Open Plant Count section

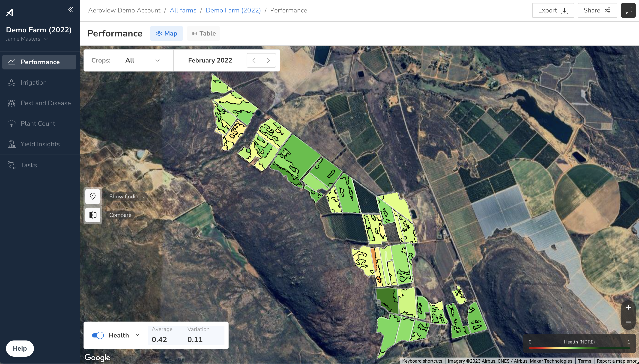39,123
